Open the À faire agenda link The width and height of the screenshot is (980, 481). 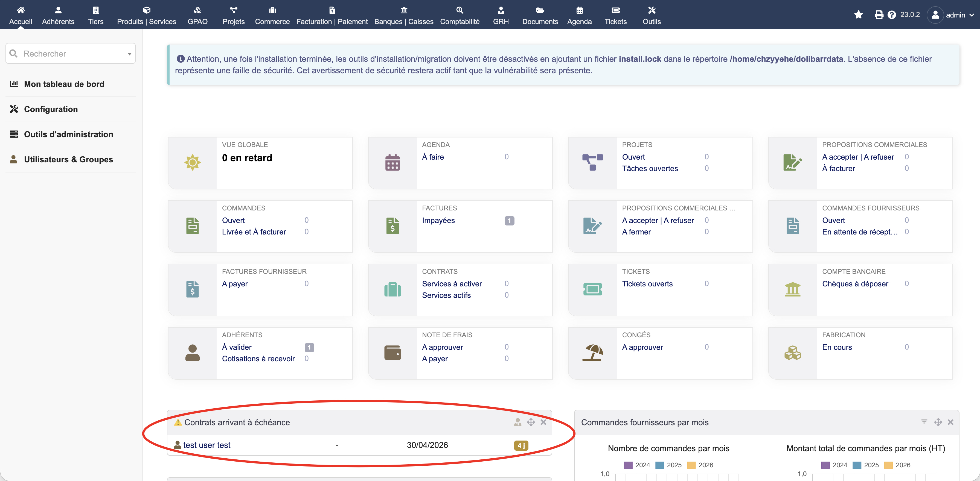(433, 157)
